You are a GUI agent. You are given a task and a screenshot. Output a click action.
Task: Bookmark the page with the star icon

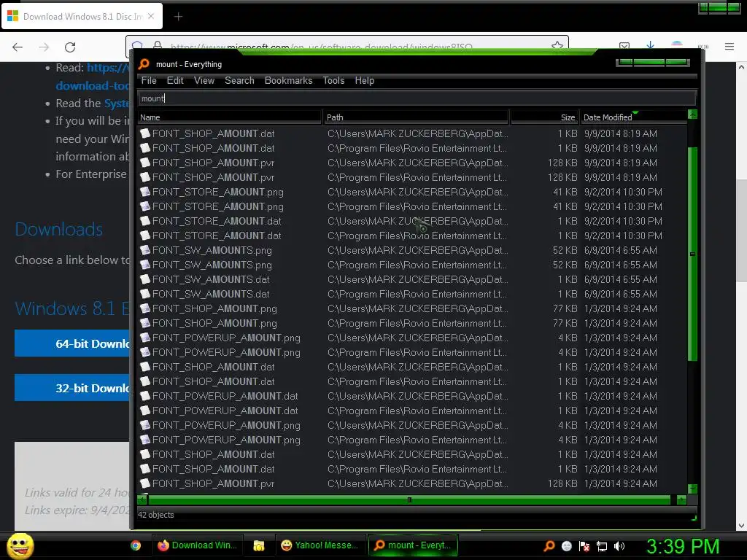click(557, 46)
